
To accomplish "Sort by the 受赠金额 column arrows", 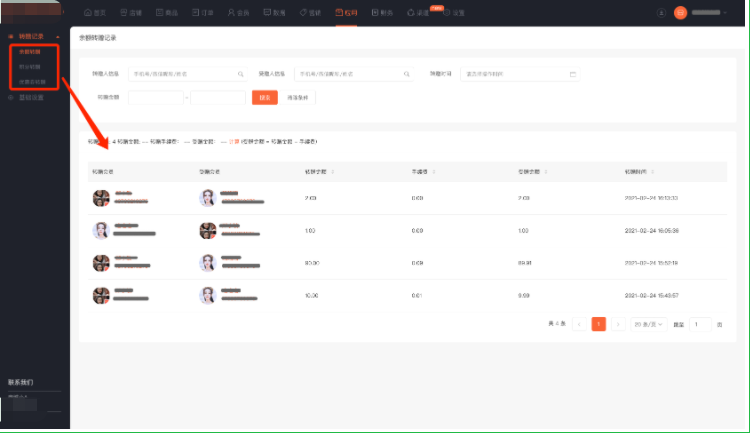I will pyautogui.click(x=546, y=172).
